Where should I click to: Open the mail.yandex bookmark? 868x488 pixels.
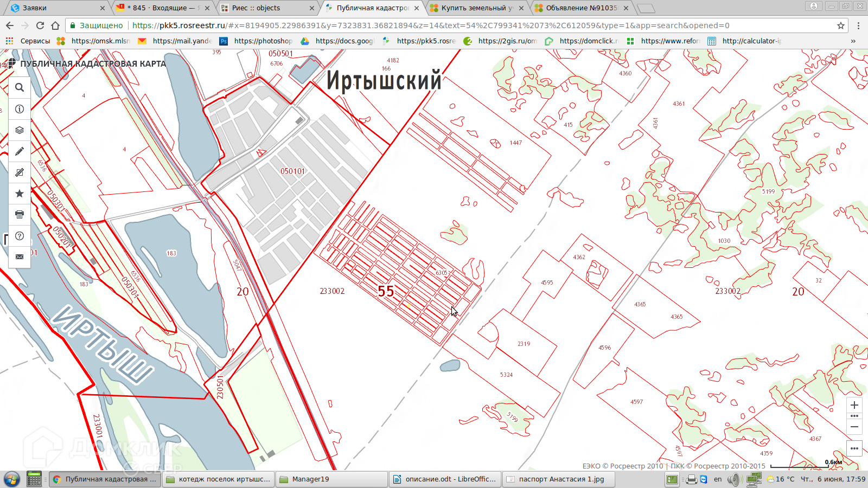tap(174, 41)
